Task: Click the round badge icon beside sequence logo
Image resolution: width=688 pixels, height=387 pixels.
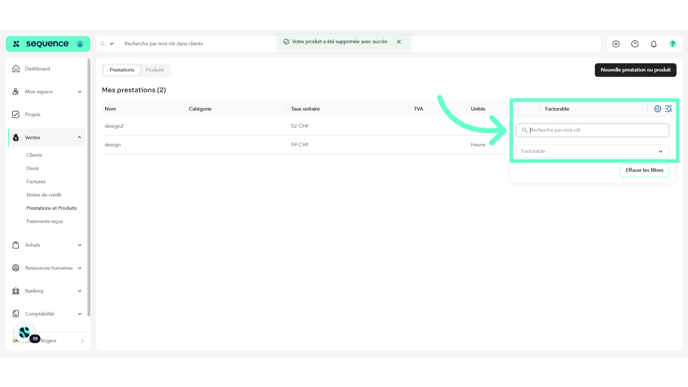Action: point(80,44)
